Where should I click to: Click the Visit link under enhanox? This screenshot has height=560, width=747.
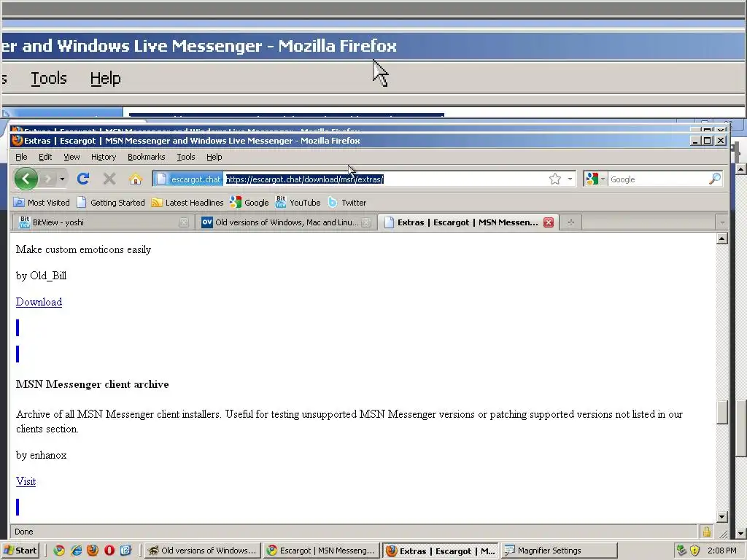26,481
